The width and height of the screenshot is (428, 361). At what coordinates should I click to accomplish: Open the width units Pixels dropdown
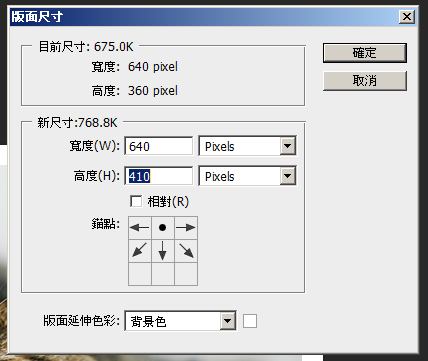[247, 146]
